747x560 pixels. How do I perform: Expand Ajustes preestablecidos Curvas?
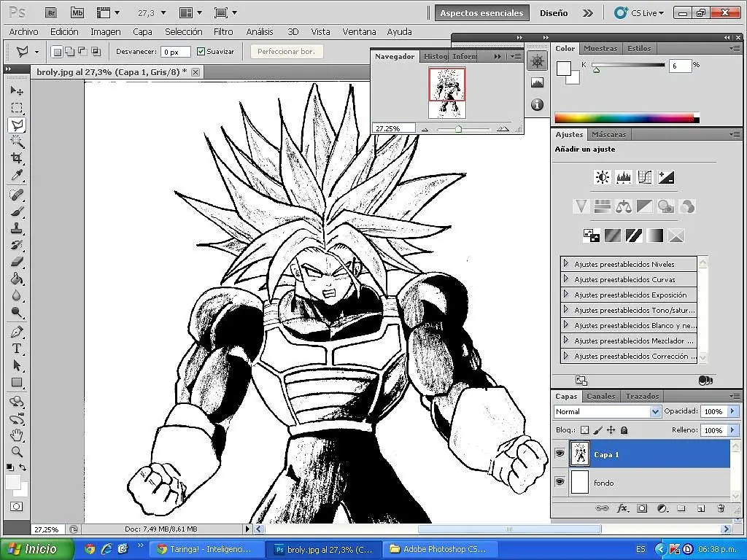point(566,279)
